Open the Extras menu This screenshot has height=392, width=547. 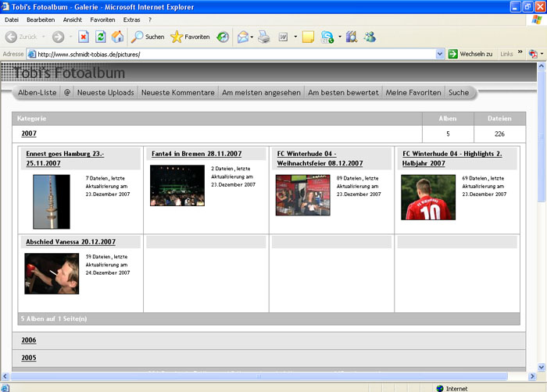(132, 20)
